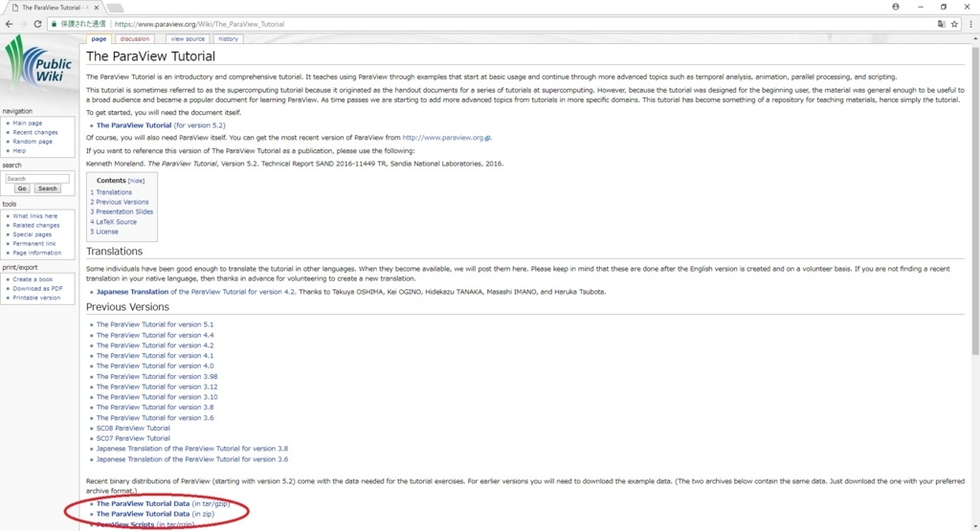Open ParaView Tutorial for version 3.10

(x=157, y=397)
